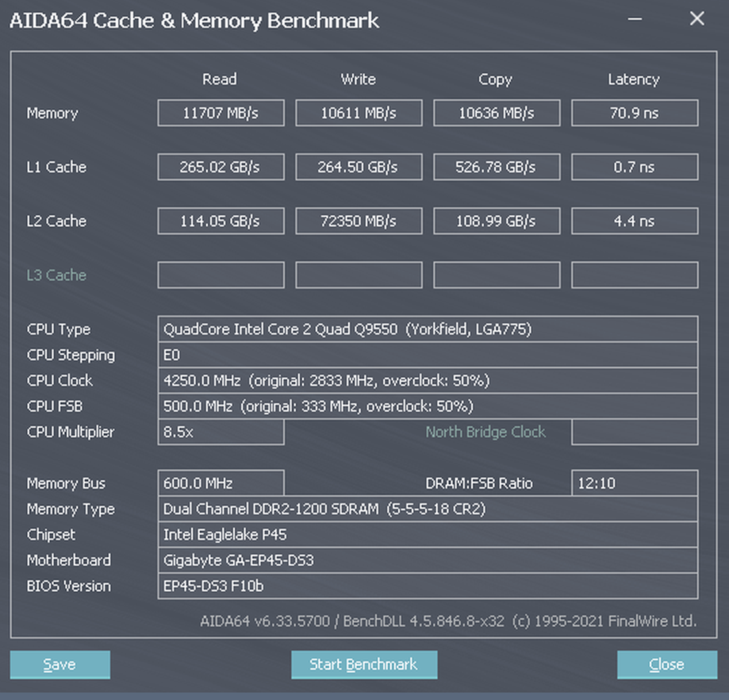
Task: Click the Memory Type label
Action: tap(71, 509)
